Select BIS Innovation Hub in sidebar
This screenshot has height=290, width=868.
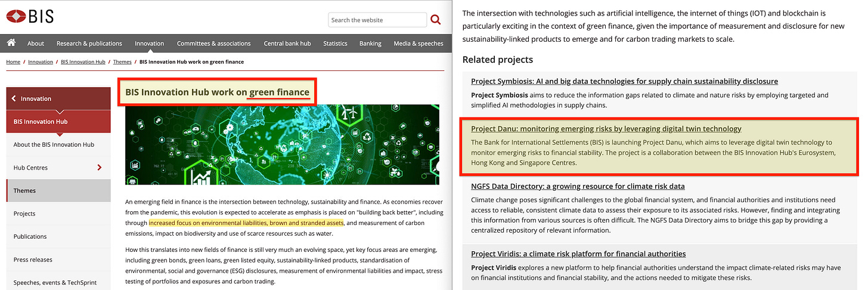pyautogui.click(x=58, y=121)
